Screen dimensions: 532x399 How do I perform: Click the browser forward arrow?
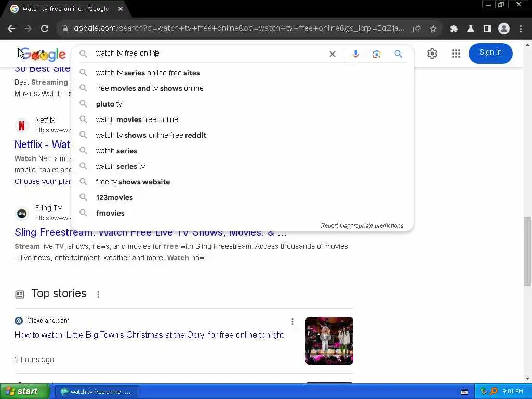click(x=28, y=29)
